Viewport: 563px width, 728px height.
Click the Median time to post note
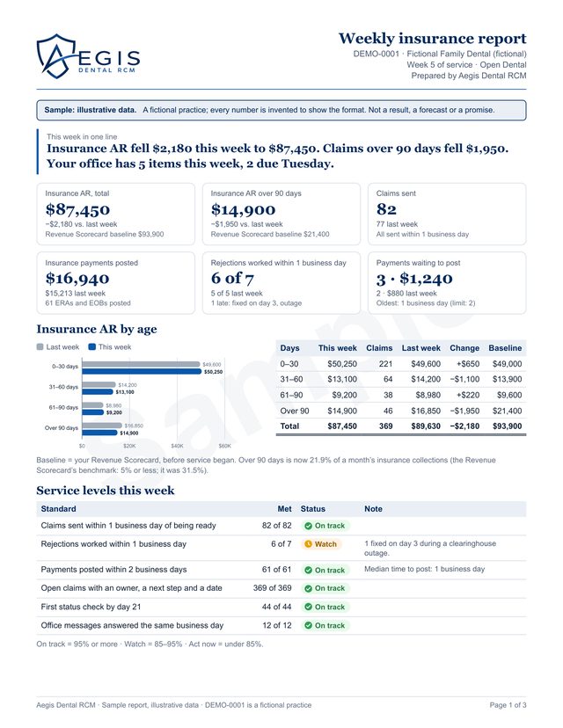point(425,569)
